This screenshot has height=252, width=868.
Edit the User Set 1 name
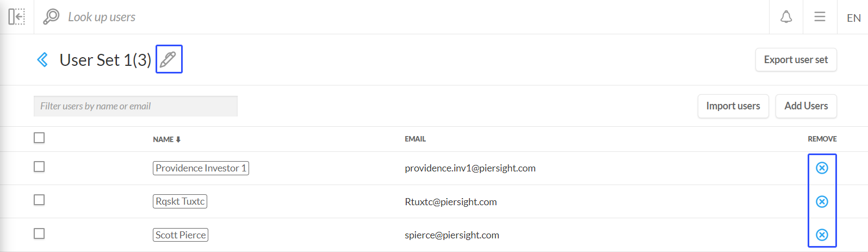tap(169, 59)
